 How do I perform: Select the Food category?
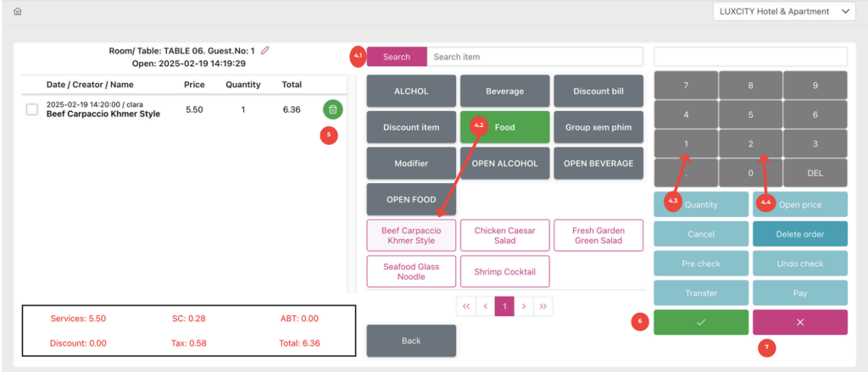504,127
